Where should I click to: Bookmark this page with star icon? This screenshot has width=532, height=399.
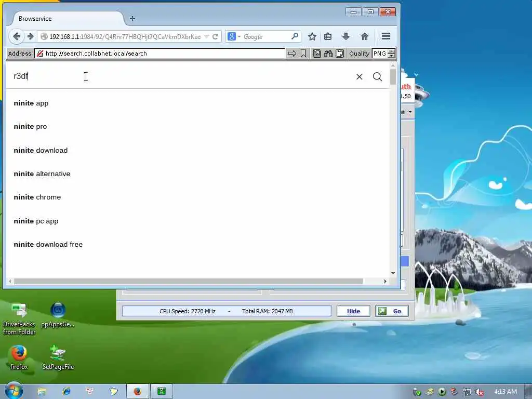coord(312,36)
